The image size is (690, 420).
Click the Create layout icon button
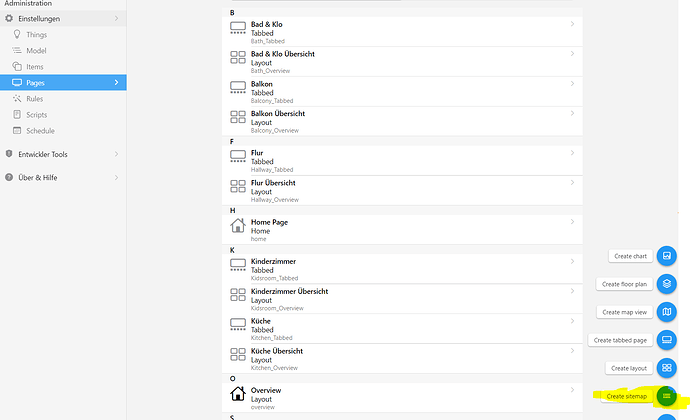[667, 368]
